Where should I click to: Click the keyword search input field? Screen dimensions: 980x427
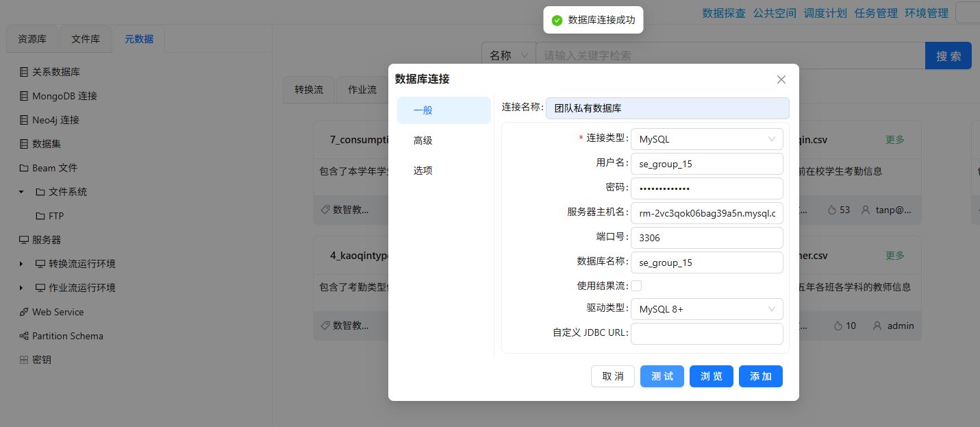coord(730,56)
